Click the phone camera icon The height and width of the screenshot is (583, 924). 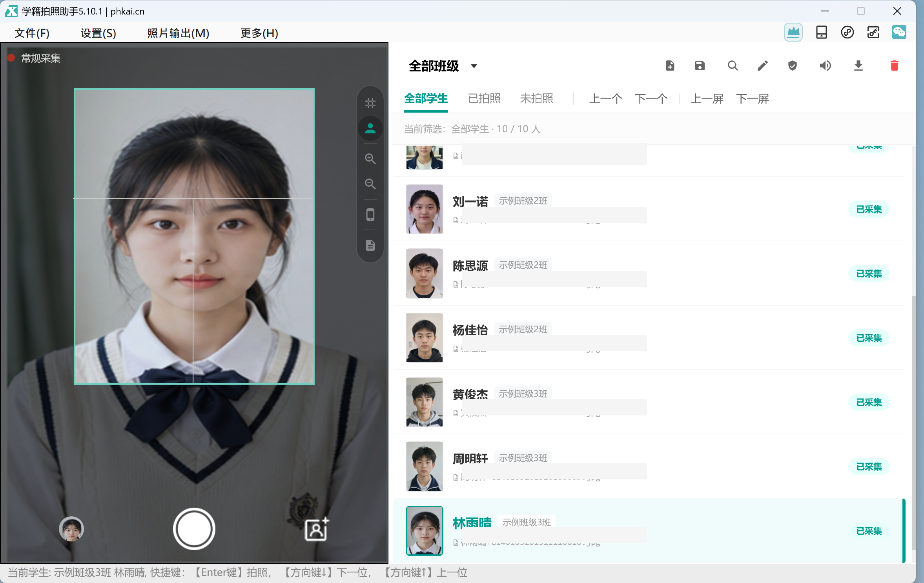tap(370, 215)
